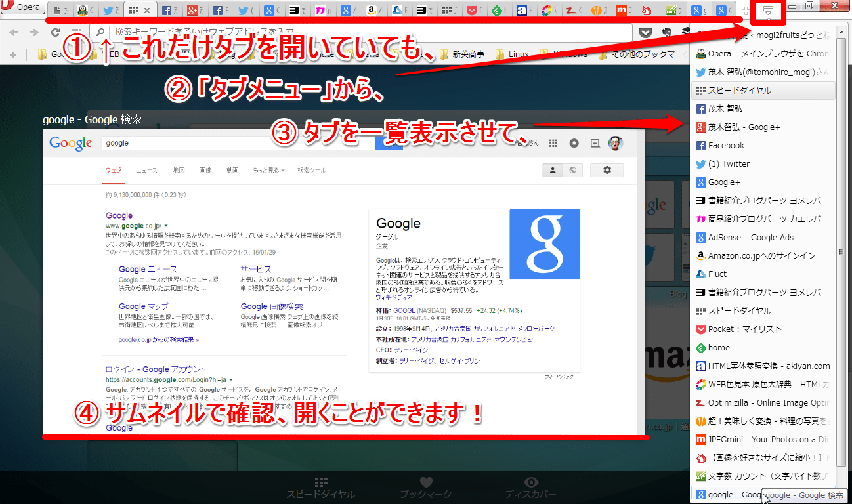Select '茂木 智弘(@tomohiro_mogi)さん' in tab list
This screenshot has height=504, width=852.
pos(763,72)
